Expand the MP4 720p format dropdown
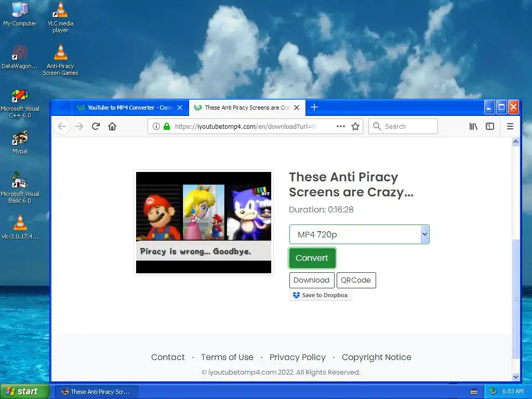The width and height of the screenshot is (532, 399). tap(360, 234)
